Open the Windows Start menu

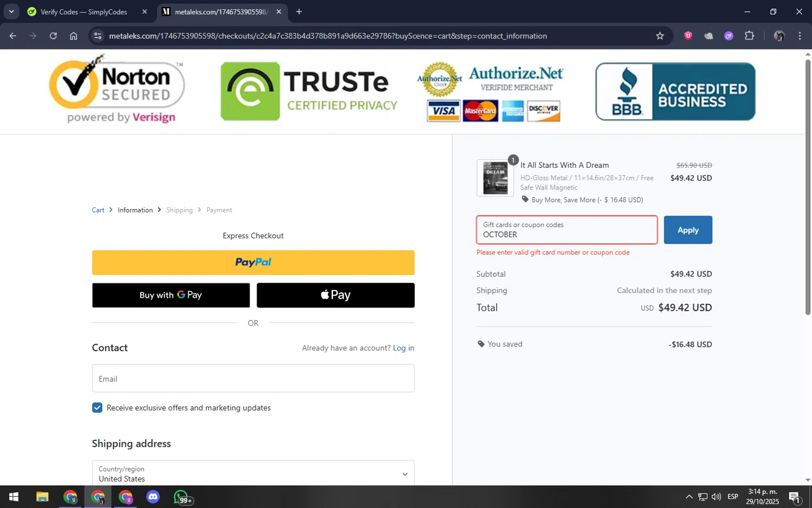pos(14,497)
